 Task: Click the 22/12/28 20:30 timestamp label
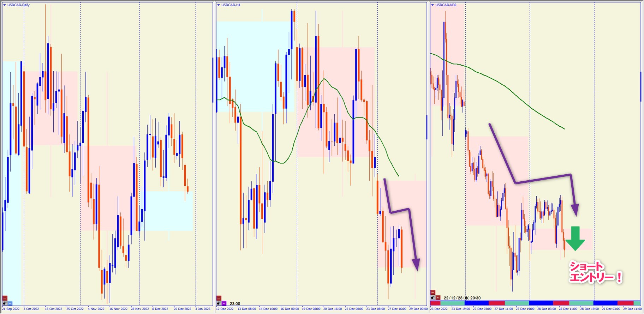[x=462, y=298]
